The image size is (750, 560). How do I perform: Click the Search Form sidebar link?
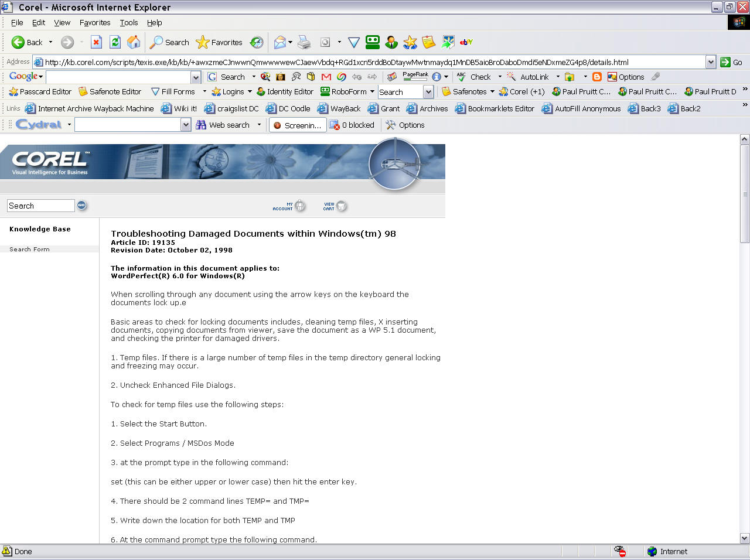[29, 249]
